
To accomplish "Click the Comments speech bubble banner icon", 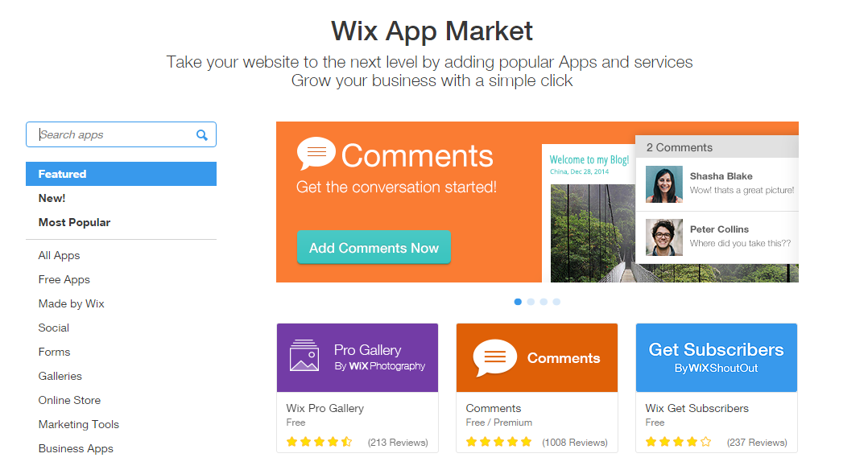I will pyautogui.click(x=316, y=154).
